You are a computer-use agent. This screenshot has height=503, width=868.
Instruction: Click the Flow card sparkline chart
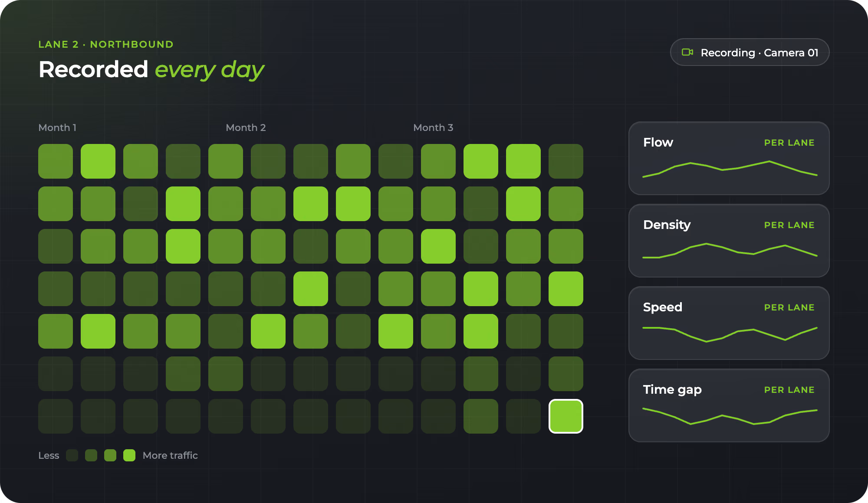pos(730,169)
